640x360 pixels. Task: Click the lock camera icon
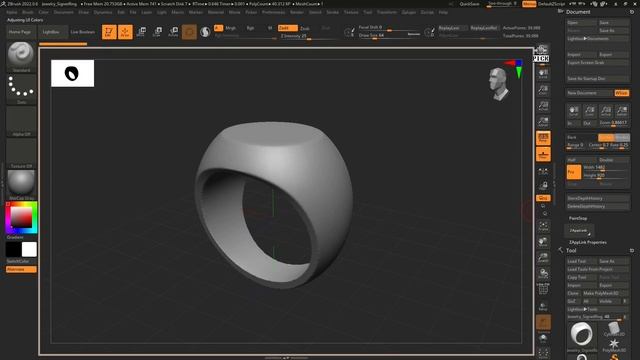click(x=543, y=187)
